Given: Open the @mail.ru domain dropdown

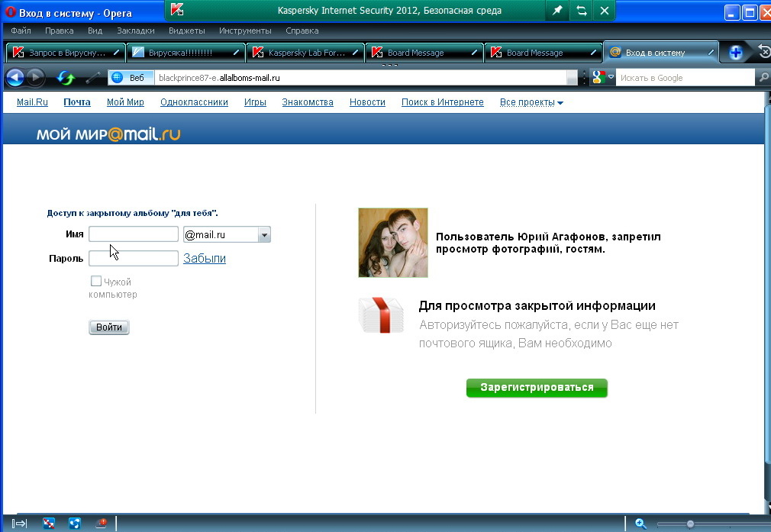Looking at the screenshot, I should 264,234.
